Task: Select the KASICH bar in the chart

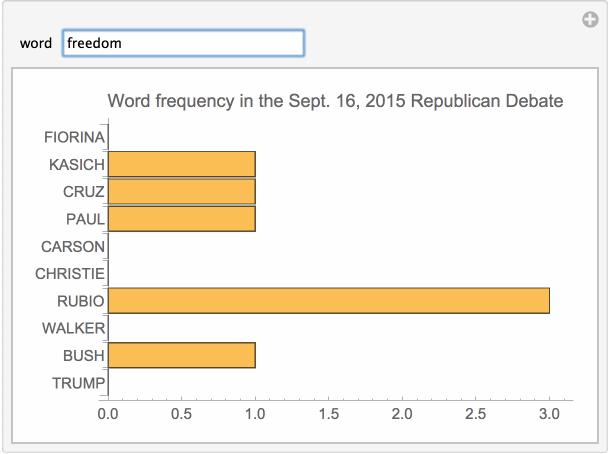Action: [181, 164]
